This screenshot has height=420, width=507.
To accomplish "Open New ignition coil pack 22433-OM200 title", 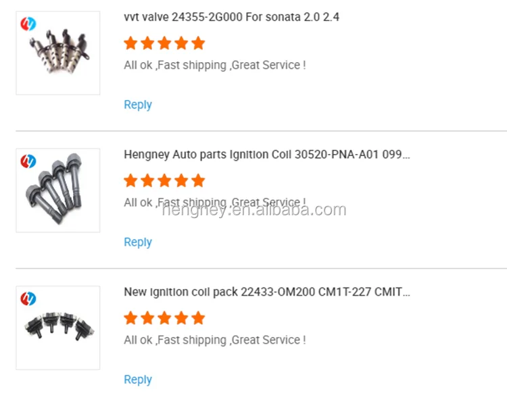I will click(267, 292).
